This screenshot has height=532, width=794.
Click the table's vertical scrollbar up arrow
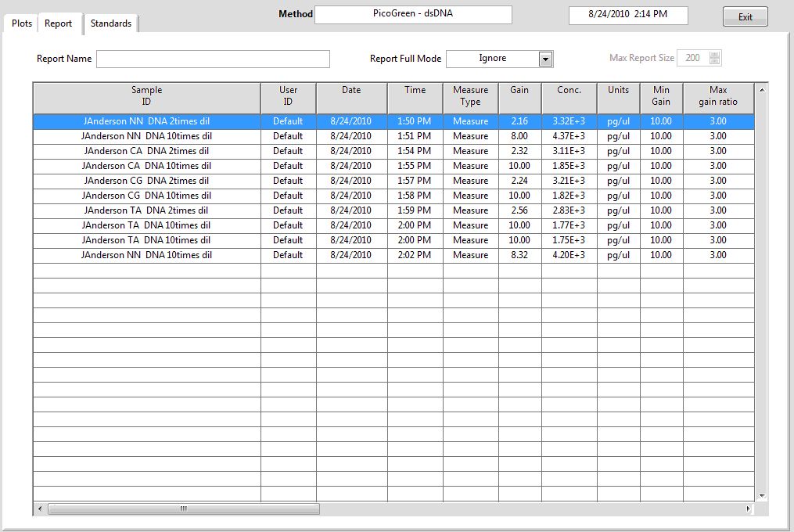(x=762, y=90)
